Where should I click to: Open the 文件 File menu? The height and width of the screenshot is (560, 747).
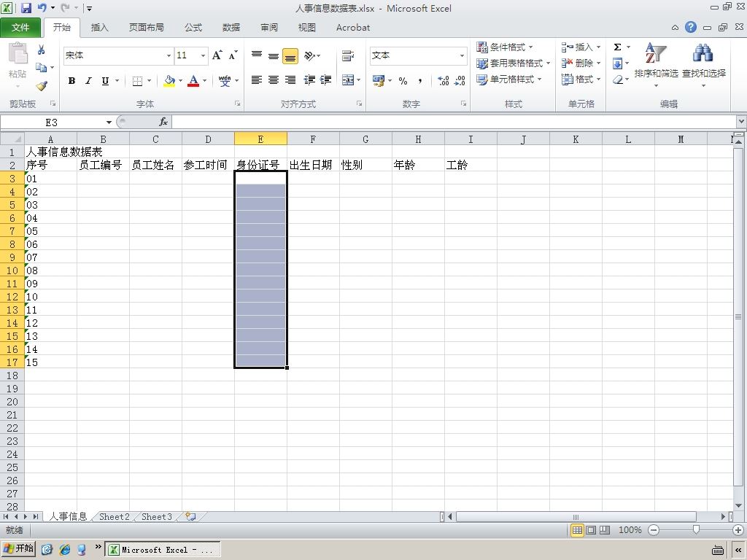pos(20,28)
